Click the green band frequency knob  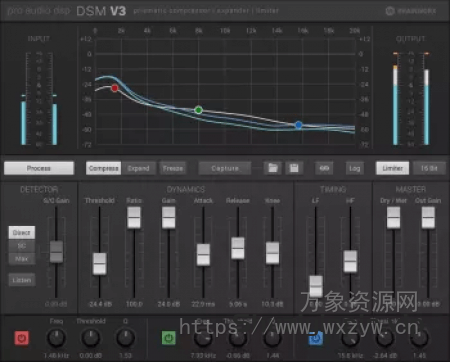pyautogui.click(x=203, y=338)
